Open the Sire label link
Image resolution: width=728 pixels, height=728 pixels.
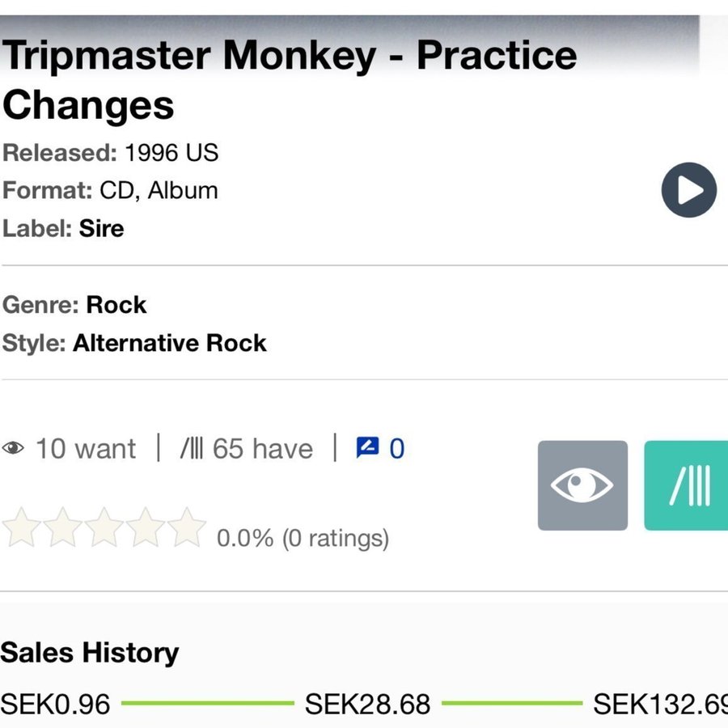tap(101, 228)
